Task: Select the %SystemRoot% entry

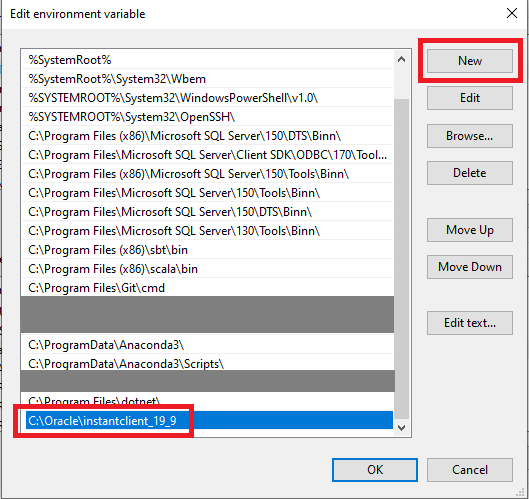Action: [207, 60]
